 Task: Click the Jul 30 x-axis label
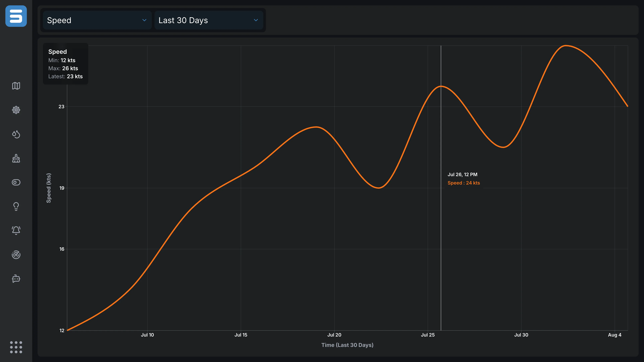(521, 335)
